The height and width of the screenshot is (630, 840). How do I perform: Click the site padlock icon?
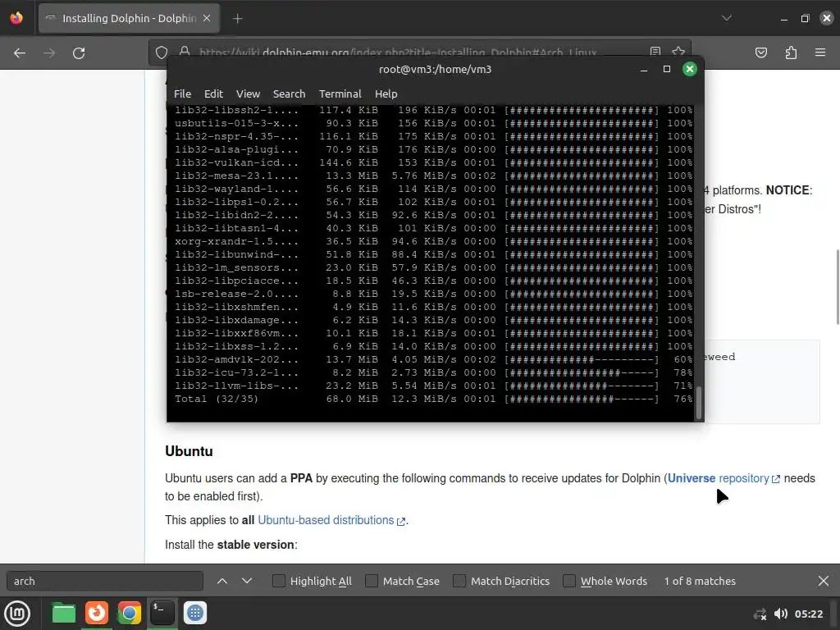pos(185,52)
